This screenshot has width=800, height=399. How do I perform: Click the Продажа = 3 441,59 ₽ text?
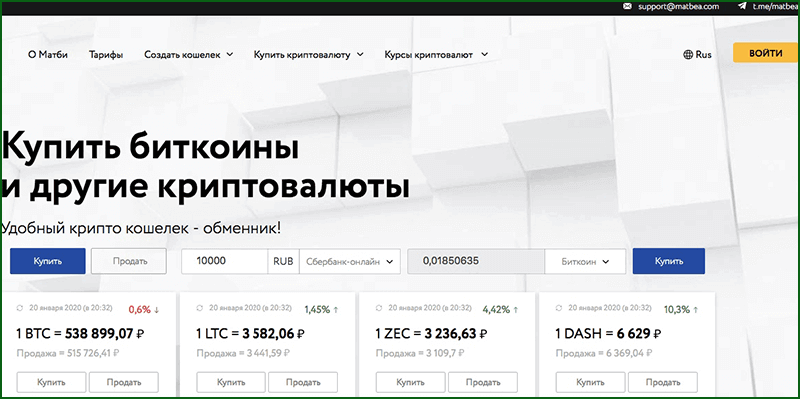(x=244, y=353)
